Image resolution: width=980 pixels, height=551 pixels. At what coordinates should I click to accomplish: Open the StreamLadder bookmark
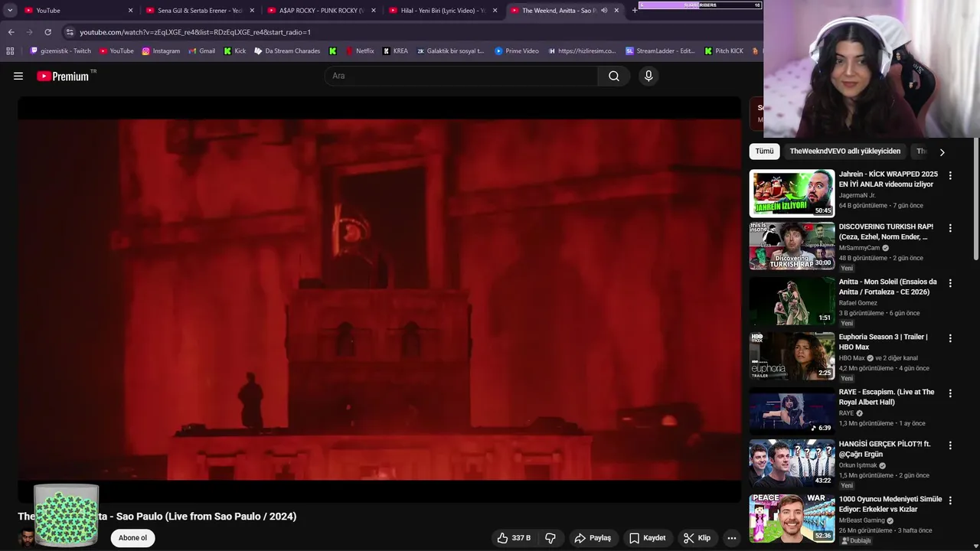pyautogui.click(x=660, y=51)
